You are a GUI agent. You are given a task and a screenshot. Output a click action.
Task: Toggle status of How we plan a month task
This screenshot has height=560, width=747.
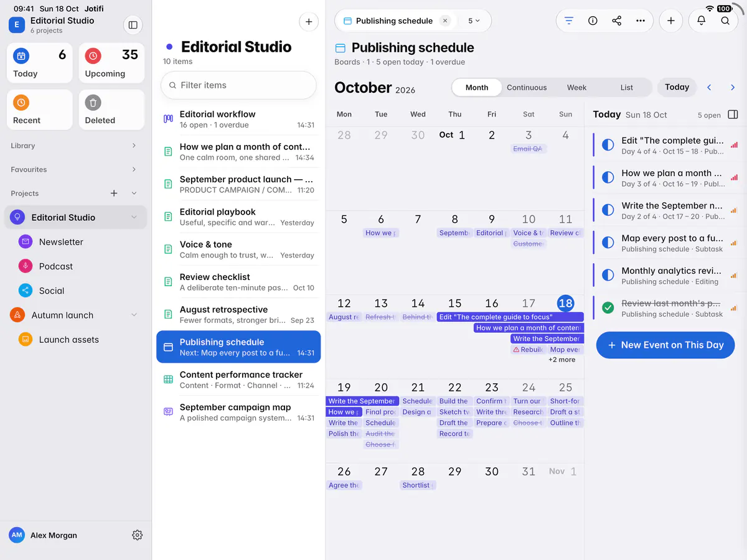coord(608,178)
